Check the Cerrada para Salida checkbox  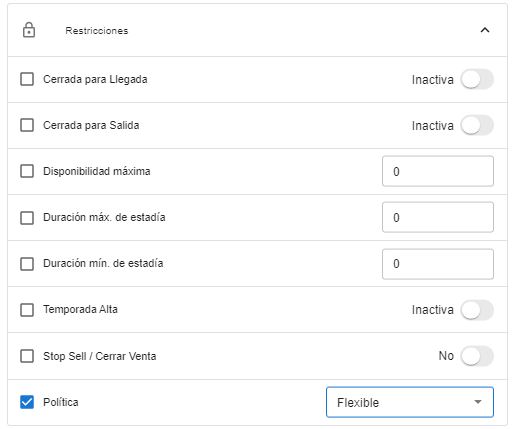[x=27, y=125]
